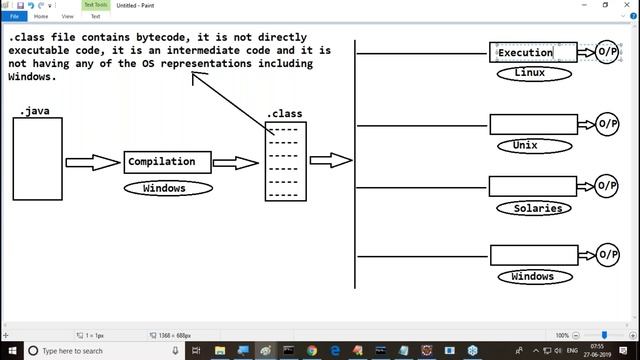Launch Microsoft Edge from the taskbar
The height and width of the screenshot is (360, 640).
(335, 351)
